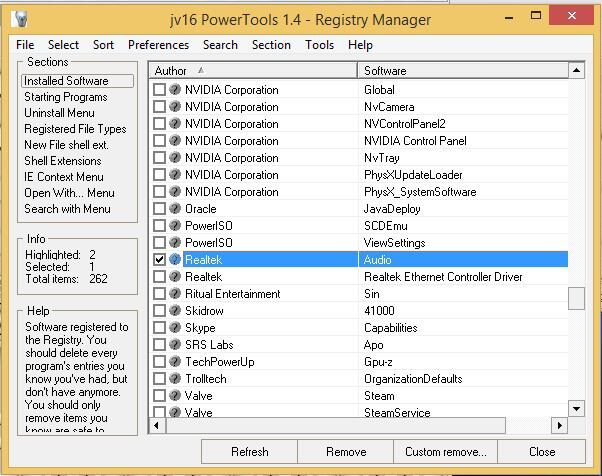This screenshot has width=602, height=476.
Task: Click the question icon in SCDEmu row
Action: (175, 225)
